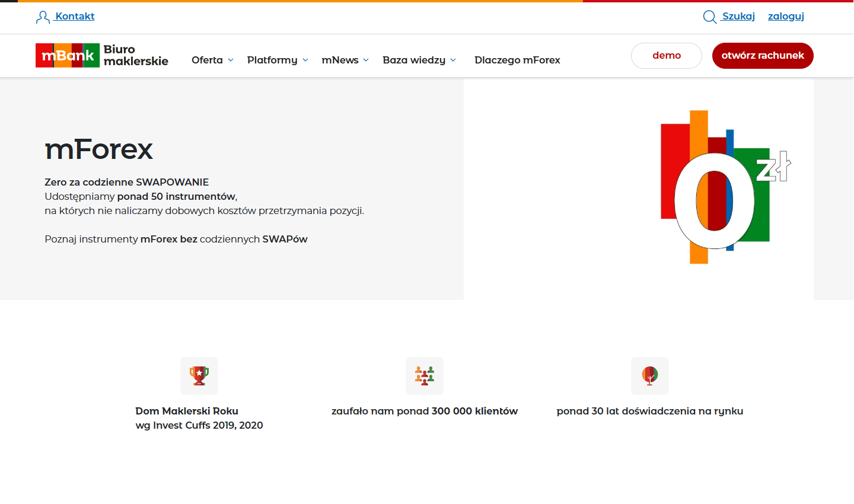The height and width of the screenshot is (504, 854).
Task: Expand the Baza wiedzy dropdown chevron
Action: (x=453, y=60)
